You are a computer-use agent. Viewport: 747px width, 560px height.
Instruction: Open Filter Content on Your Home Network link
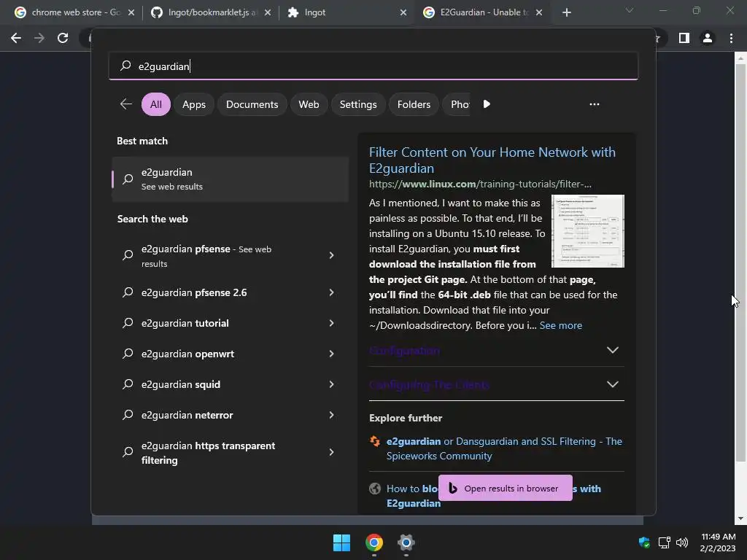[x=492, y=160]
